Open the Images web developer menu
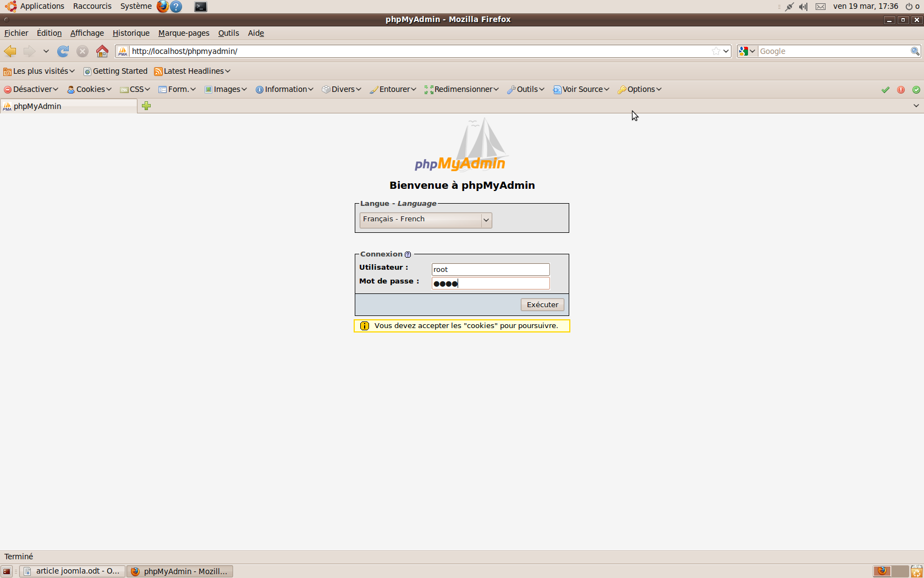The width and height of the screenshot is (924, 578). point(226,89)
